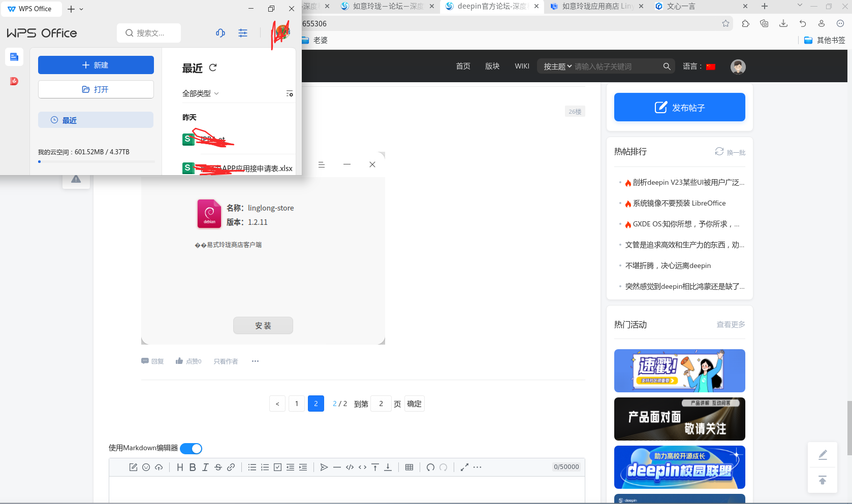The height and width of the screenshot is (504, 852).
Task: Insert a code block in the editor
Action: click(x=350, y=467)
